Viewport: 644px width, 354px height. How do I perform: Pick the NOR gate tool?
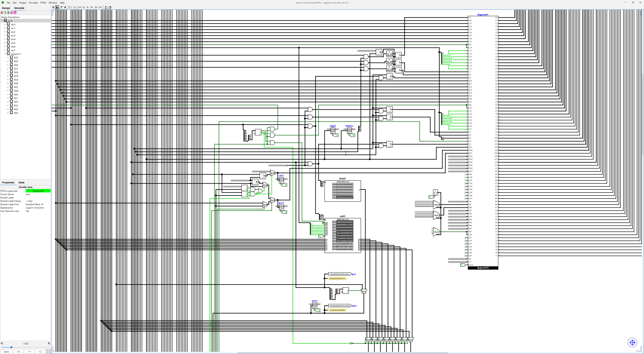(100, 8)
